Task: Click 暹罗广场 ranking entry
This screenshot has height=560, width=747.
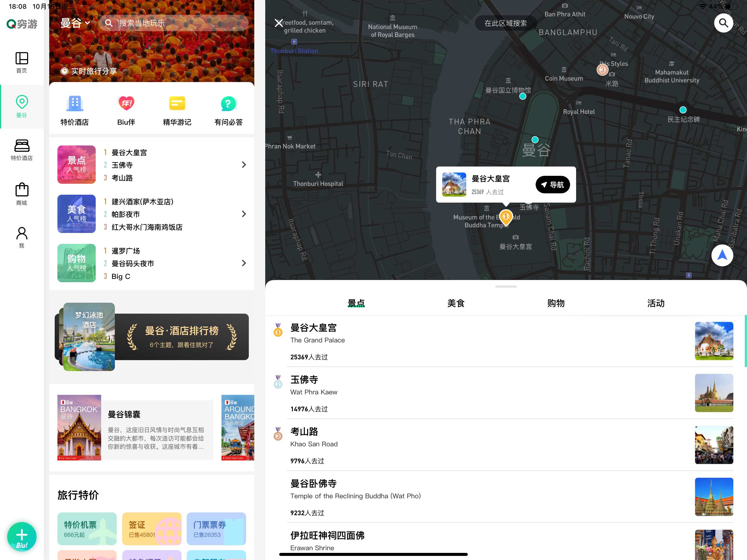Action: [125, 251]
